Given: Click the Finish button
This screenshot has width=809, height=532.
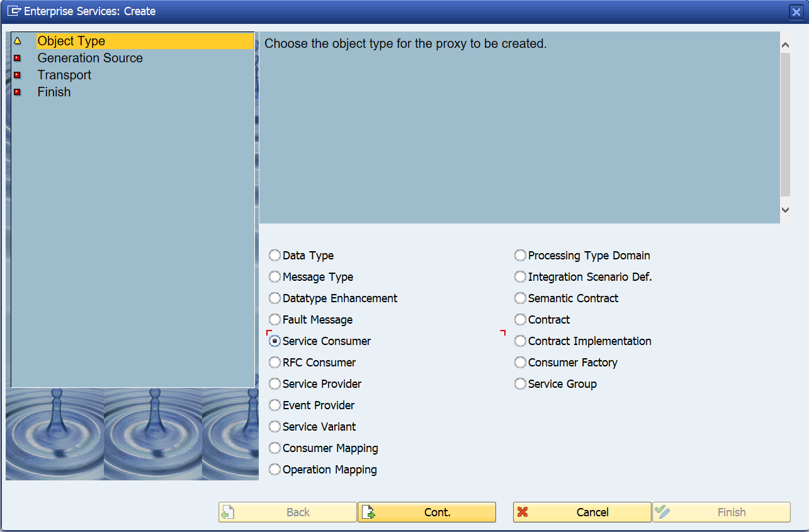Looking at the screenshot, I should pyautogui.click(x=721, y=512).
